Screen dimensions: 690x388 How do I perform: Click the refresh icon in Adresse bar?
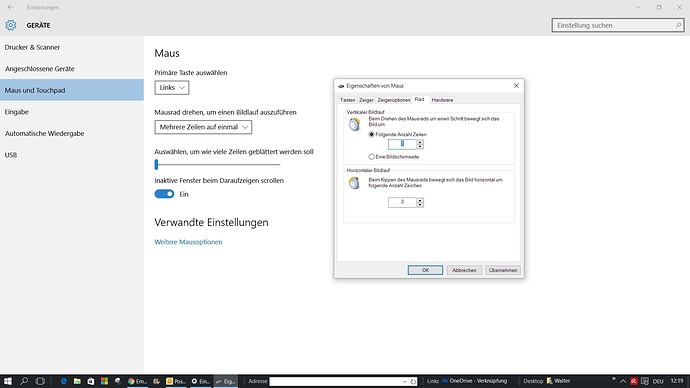[x=413, y=381]
